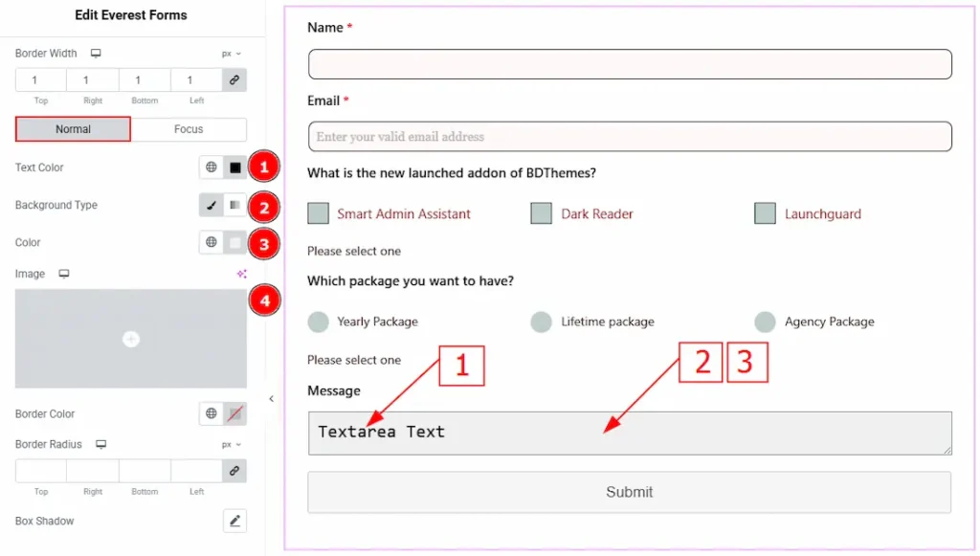Select the Yearly Package radio button
Screen dimensions: 980x556
319,322
